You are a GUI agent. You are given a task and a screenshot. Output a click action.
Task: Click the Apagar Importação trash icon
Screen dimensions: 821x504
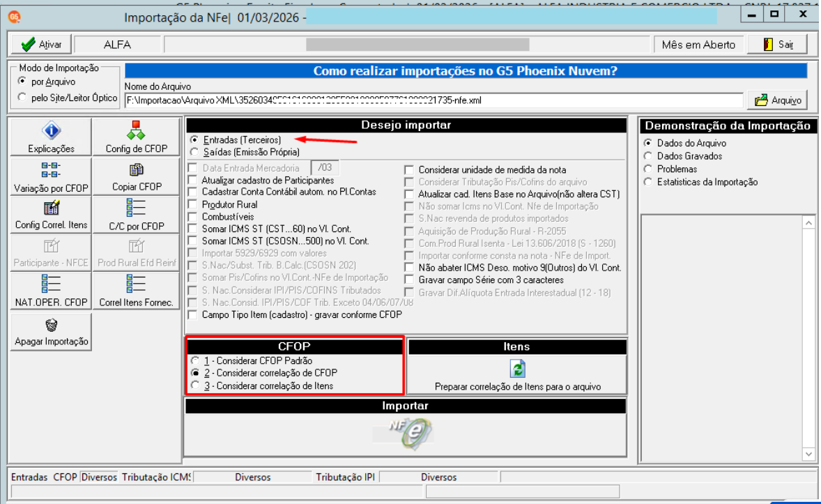point(51,326)
